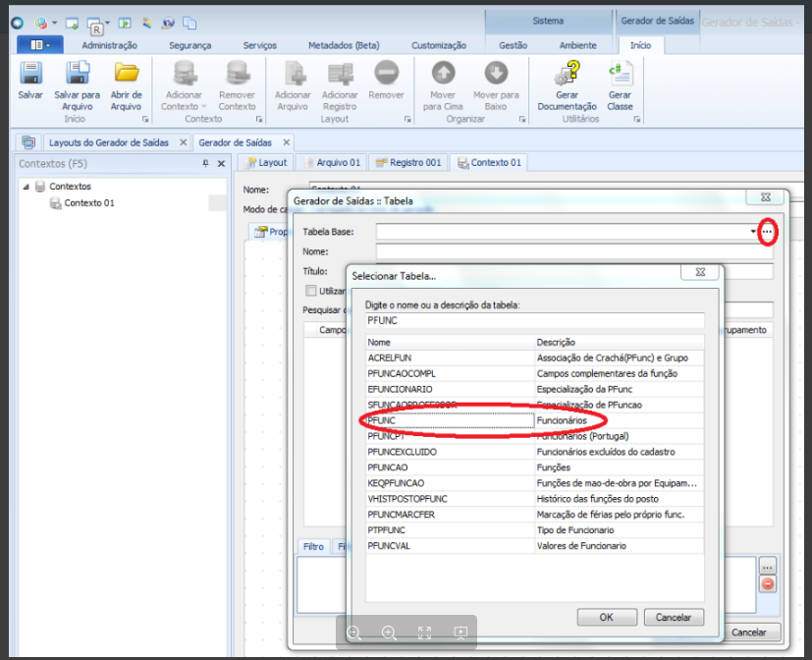Close the Contextos (F5) panel
812x660 pixels.
tap(221, 164)
